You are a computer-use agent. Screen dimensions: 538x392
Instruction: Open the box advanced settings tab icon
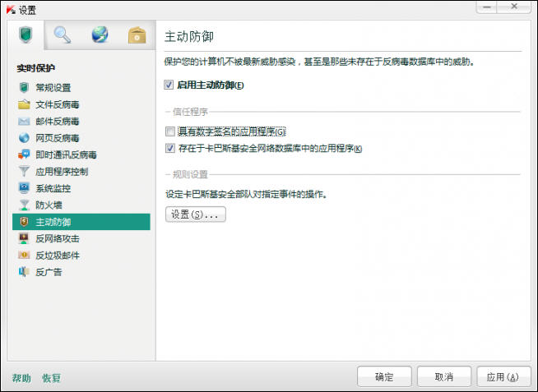tap(137, 35)
